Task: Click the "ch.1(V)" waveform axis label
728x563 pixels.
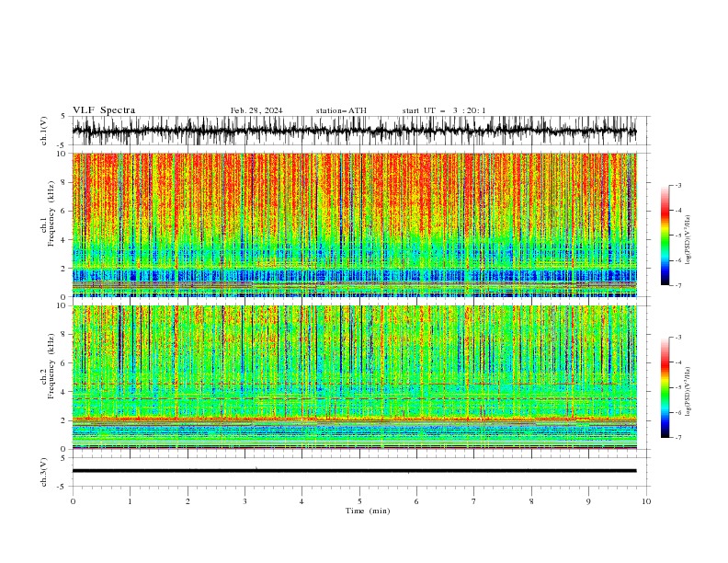Action: pos(44,131)
